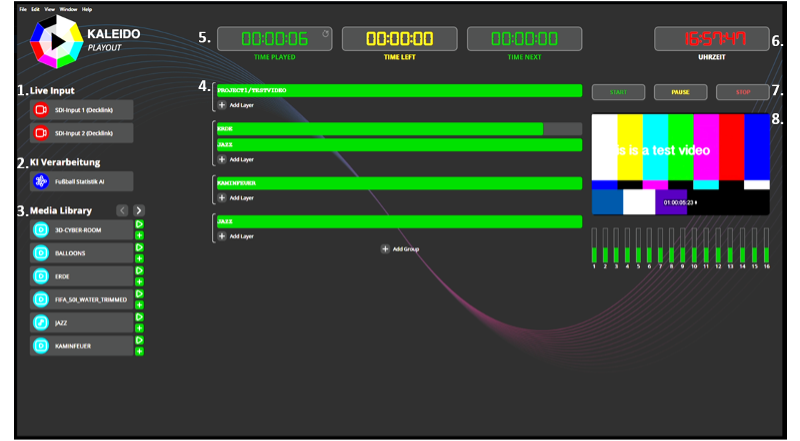Click the JAZZ bar in second group
The height and width of the screenshot is (441, 800).
click(399, 145)
